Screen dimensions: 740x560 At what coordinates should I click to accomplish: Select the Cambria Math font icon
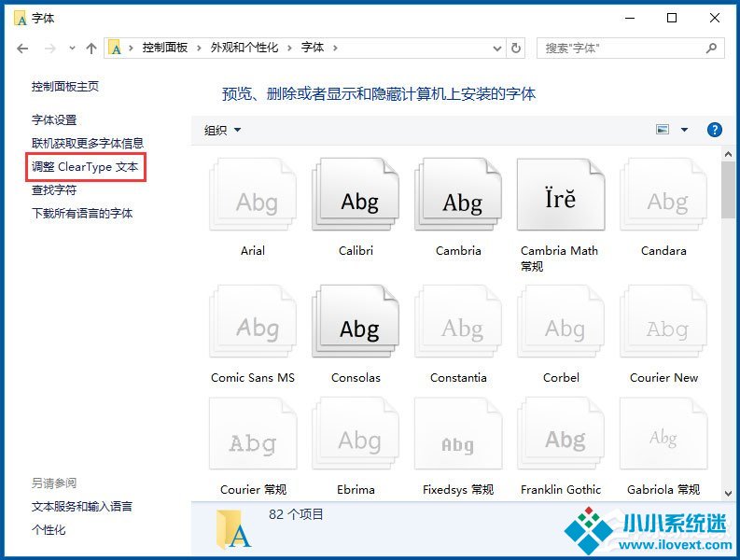561,194
